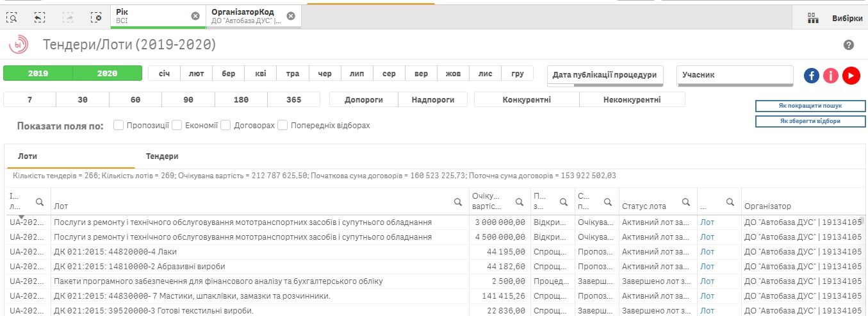This screenshot has height=316, width=868.
Task: Search in the unnamed link column
Action: [730, 202]
